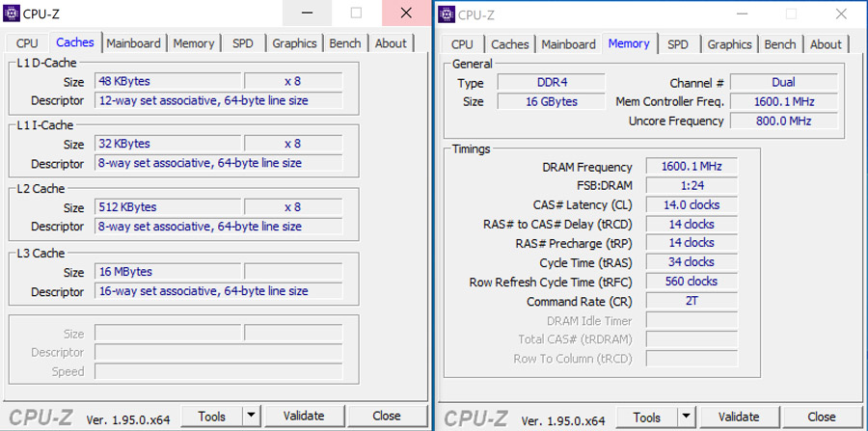This screenshot has height=431, width=868.
Task: Click CPU-Z app icon in left window title bar
Action: click(x=11, y=13)
